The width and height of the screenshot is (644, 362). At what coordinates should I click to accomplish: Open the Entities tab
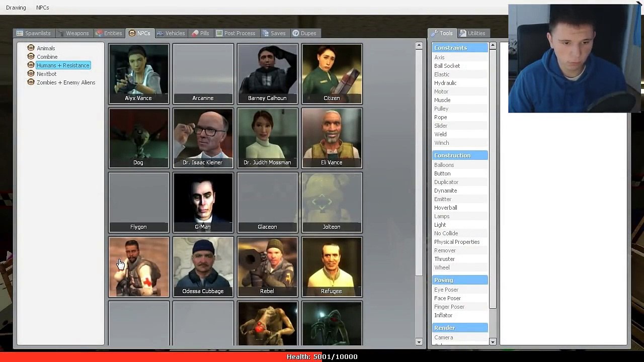click(109, 33)
